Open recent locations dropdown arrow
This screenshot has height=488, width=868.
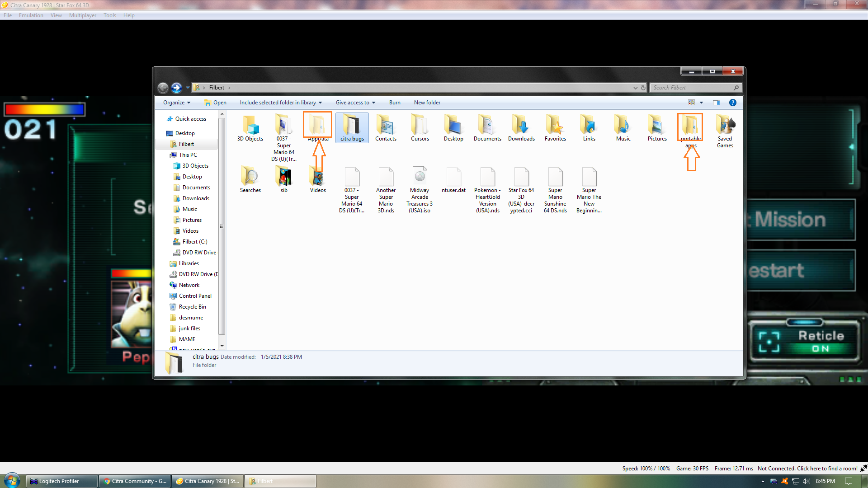(188, 88)
